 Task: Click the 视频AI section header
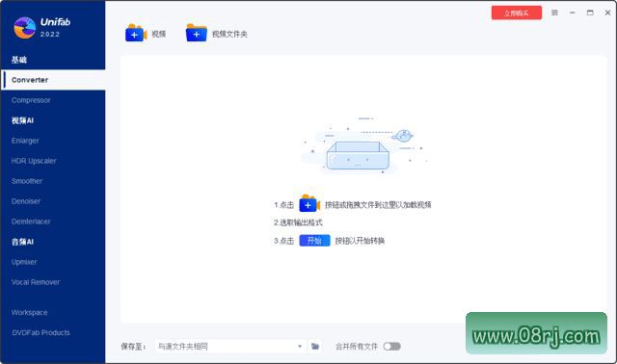pyautogui.click(x=22, y=120)
